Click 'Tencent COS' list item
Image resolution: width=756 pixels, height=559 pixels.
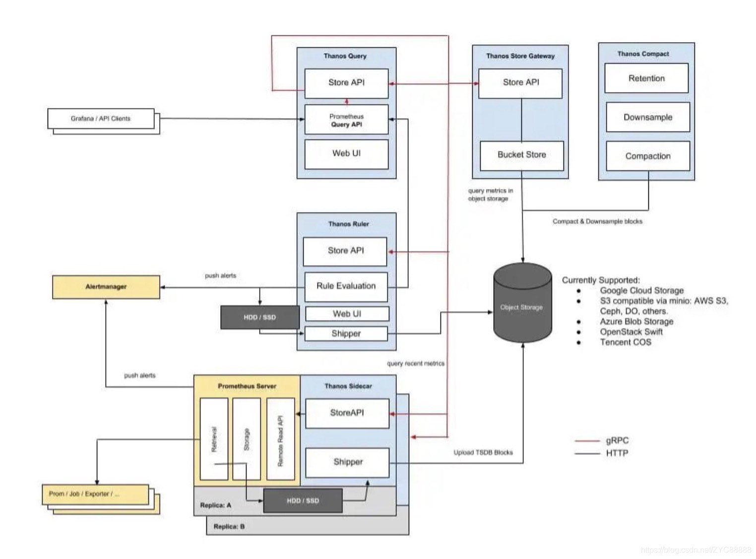(625, 342)
